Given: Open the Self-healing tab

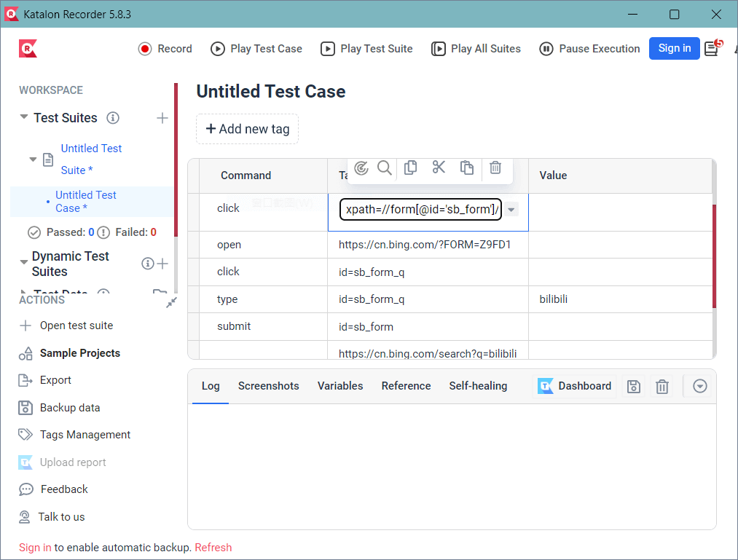Looking at the screenshot, I should point(478,386).
